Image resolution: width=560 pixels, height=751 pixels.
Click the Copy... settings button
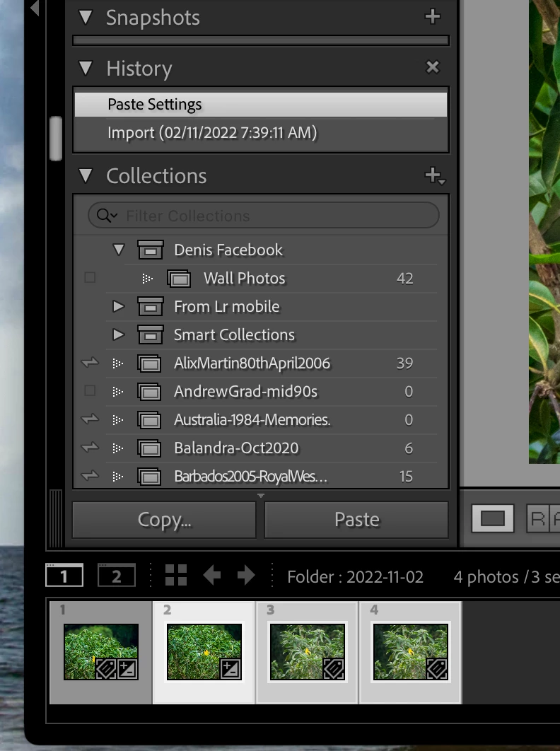coord(164,520)
